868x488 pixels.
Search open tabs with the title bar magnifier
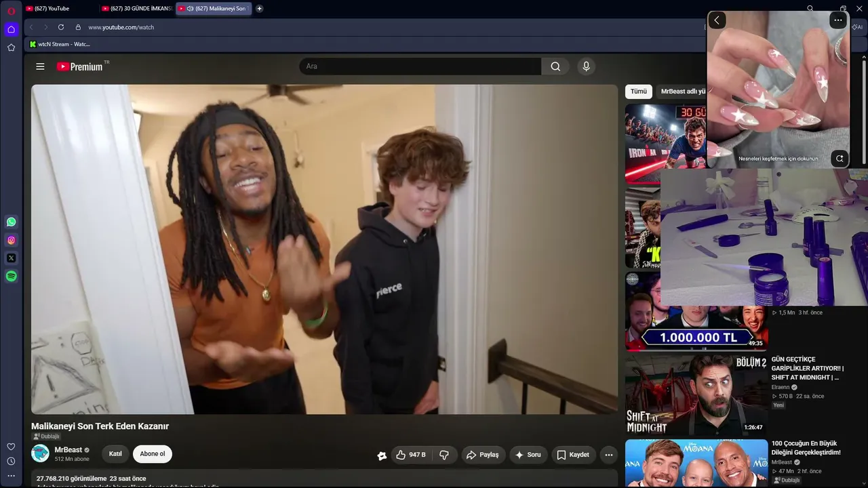point(810,9)
